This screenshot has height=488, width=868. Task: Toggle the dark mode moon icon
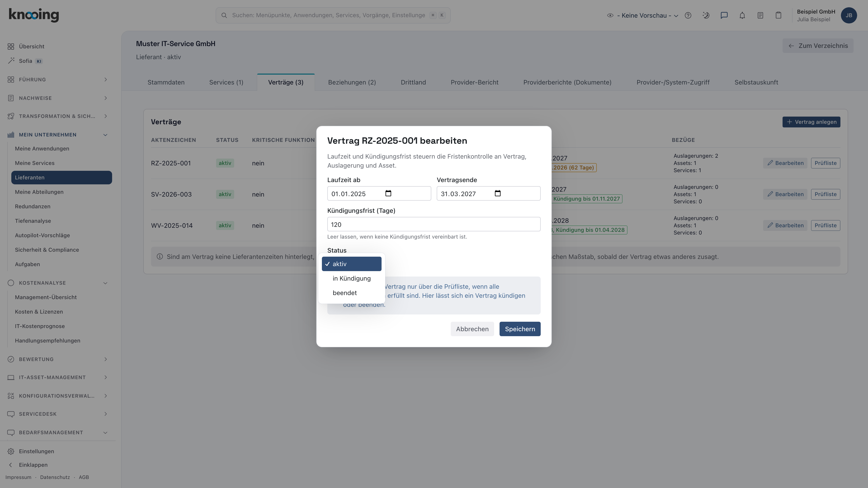[706, 16]
